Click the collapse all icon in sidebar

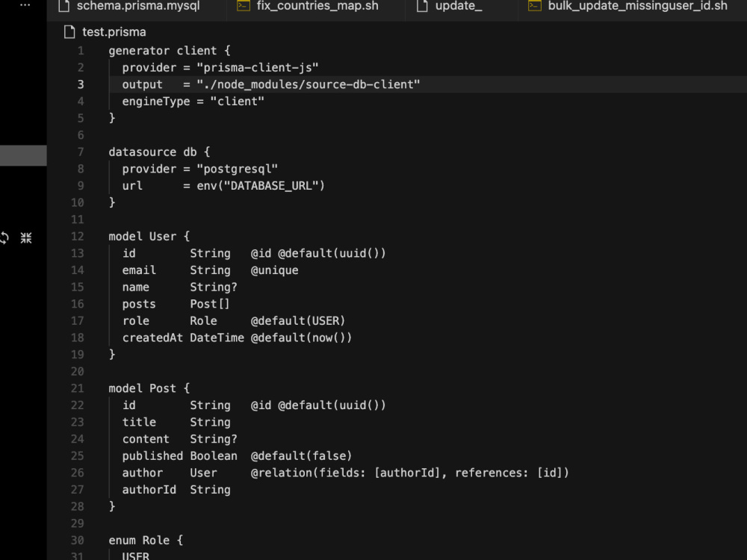pos(26,237)
